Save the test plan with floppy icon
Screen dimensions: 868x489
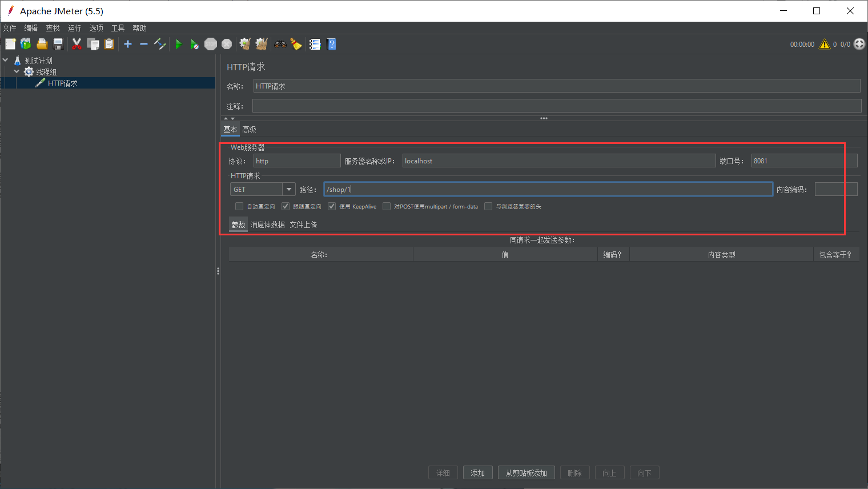pyautogui.click(x=58, y=44)
